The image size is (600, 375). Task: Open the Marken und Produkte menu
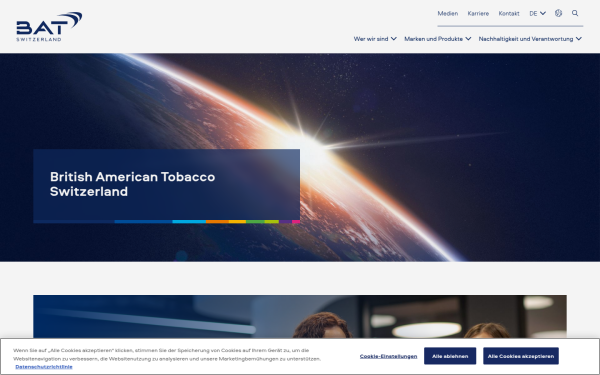pyautogui.click(x=437, y=39)
